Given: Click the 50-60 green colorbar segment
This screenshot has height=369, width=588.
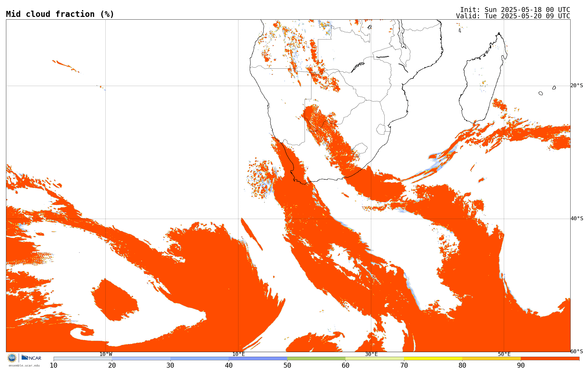Looking at the screenshot, I should pyautogui.click(x=316, y=359).
